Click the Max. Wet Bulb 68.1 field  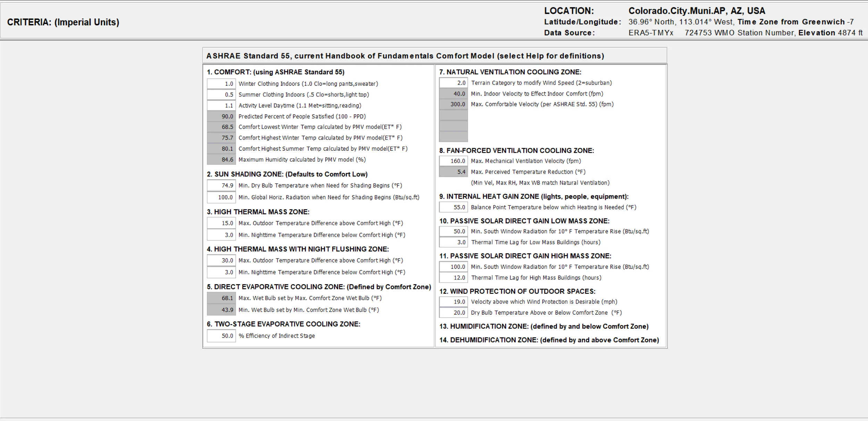pos(221,298)
